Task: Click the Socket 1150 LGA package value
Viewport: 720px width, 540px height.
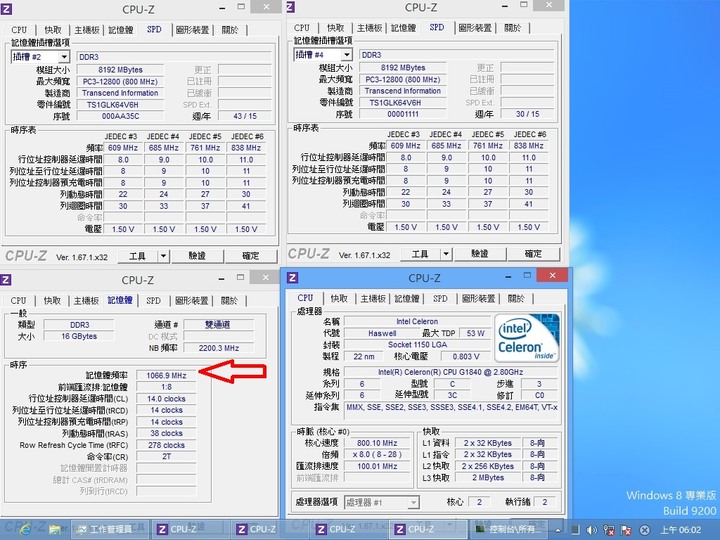Action: [417, 345]
